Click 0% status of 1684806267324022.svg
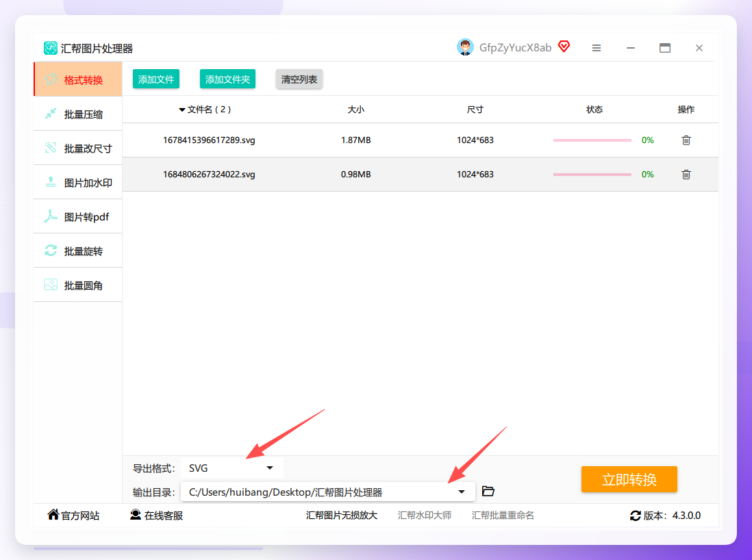The width and height of the screenshot is (752, 560). point(647,174)
